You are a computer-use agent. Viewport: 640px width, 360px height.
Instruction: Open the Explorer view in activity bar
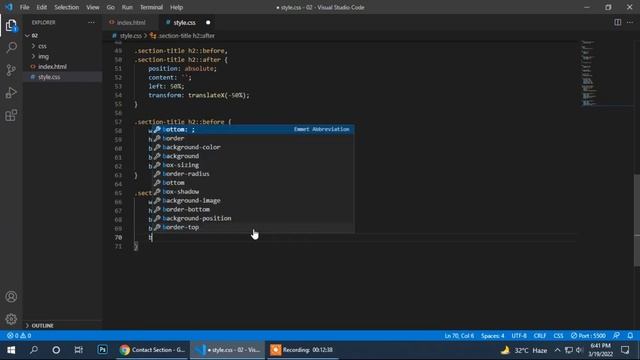(11, 26)
